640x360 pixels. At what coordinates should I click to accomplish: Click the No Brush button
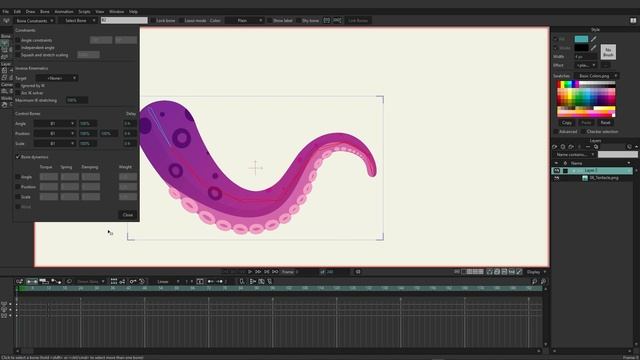click(608, 52)
